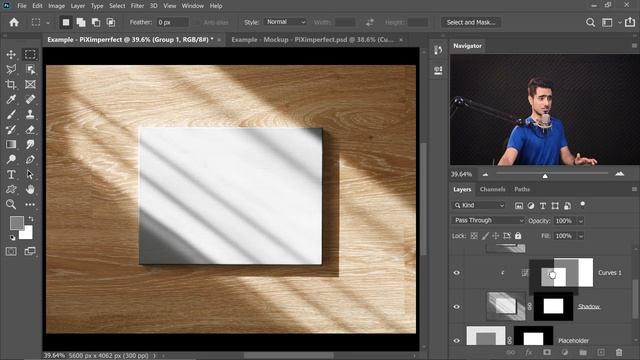Open the Style Normal dropdown
Screen dimensions: 640x360
[x=285, y=22]
